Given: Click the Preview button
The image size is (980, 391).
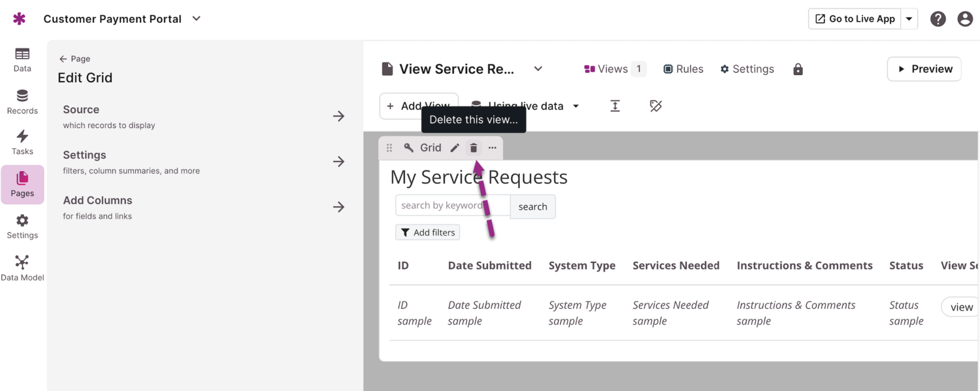Looking at the screenshot, I should tap(924, 69).
